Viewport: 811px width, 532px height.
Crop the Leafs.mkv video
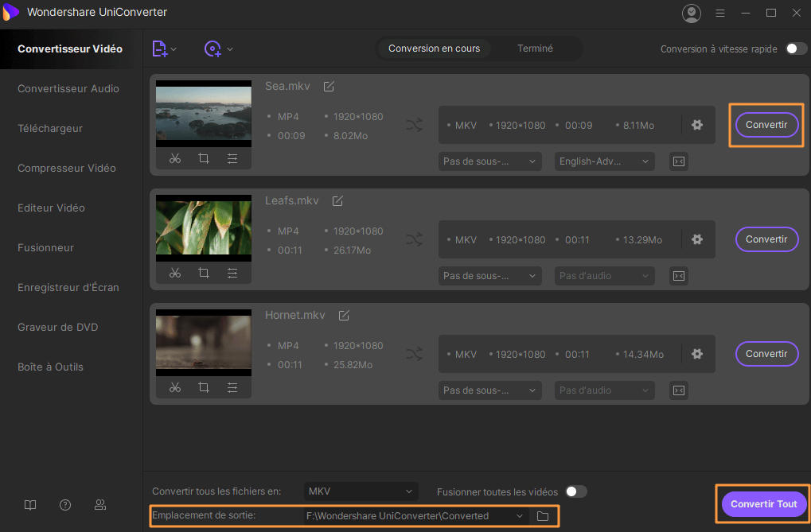click(x=204, y=273)
